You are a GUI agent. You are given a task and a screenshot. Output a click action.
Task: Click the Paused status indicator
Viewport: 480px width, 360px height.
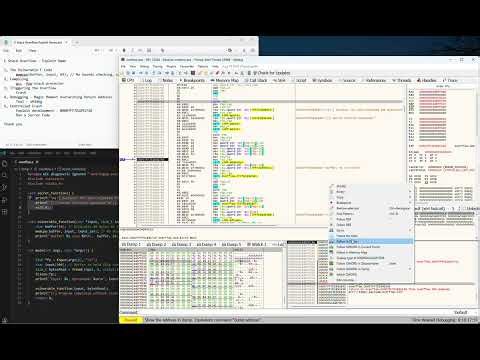[x=131, y=320]
